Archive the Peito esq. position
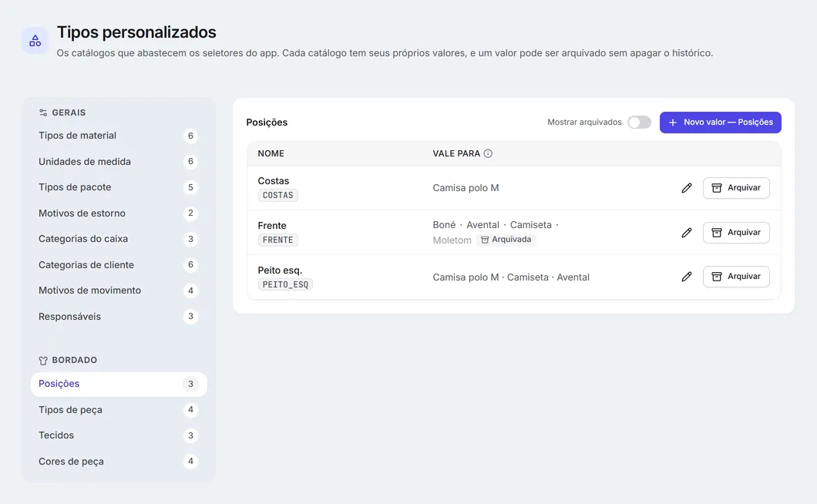Screen dimensions: 817x504 click(736, 277)
